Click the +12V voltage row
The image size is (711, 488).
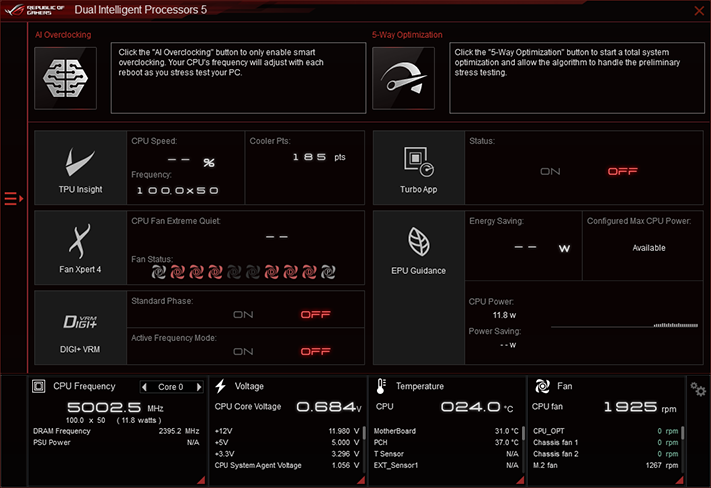tap(287, 431)
